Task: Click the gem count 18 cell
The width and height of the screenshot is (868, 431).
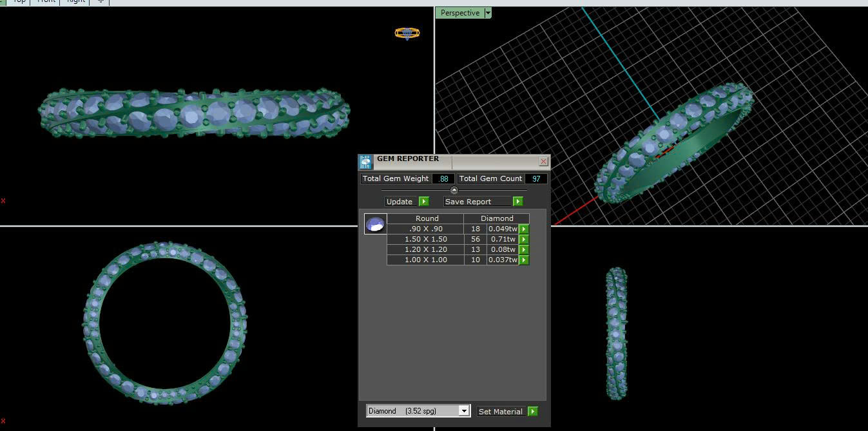Action: 476,229
